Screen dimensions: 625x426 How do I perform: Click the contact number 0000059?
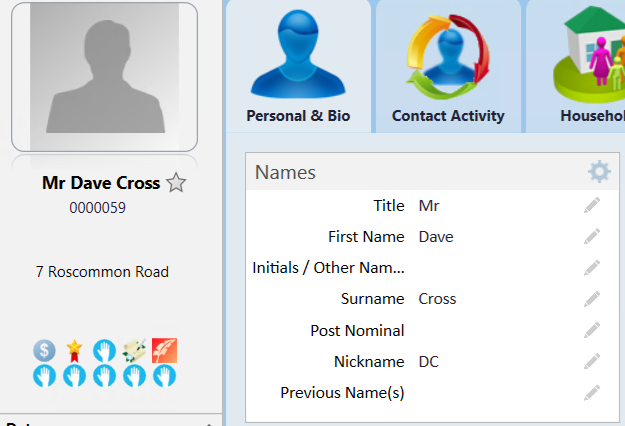click(x=98, y=208)
